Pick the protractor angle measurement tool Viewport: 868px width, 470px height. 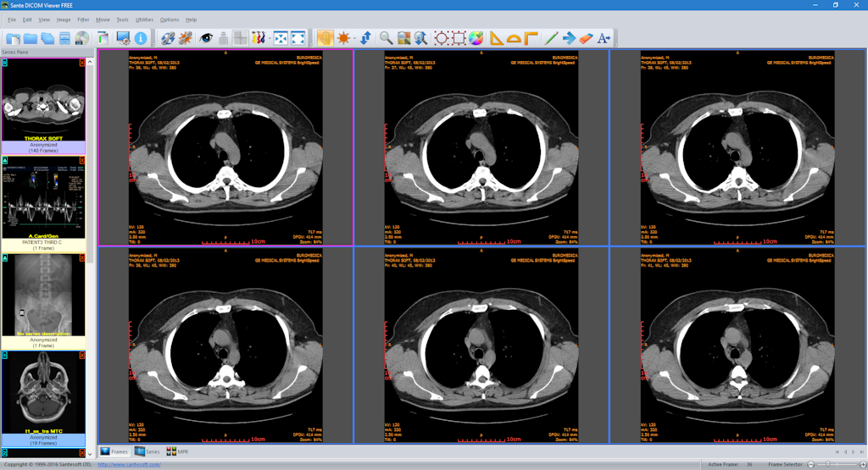coord(514,38)
